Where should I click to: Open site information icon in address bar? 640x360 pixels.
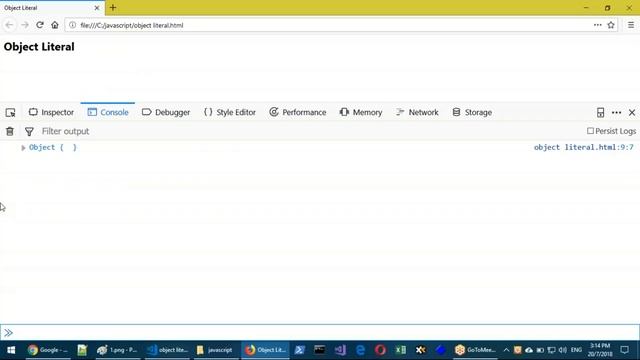[72, 25]
